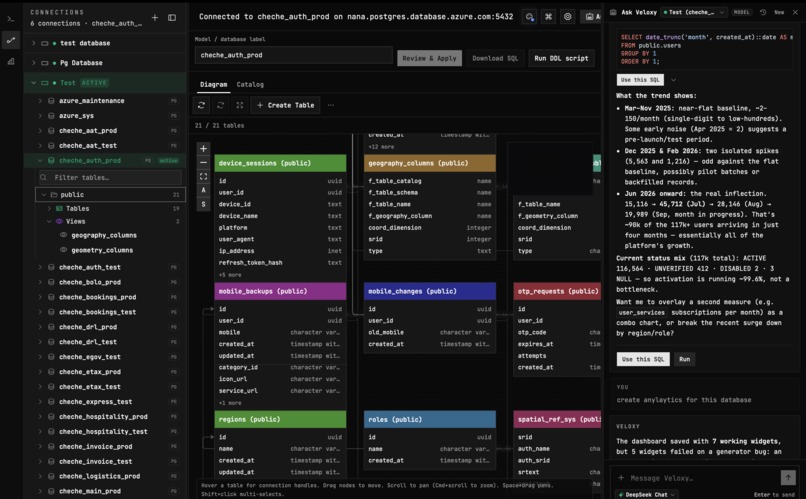Click the fit-to-screen icon in diagram toolbar
The width and height of the screenshot is (806, 499).
[240, 105]
